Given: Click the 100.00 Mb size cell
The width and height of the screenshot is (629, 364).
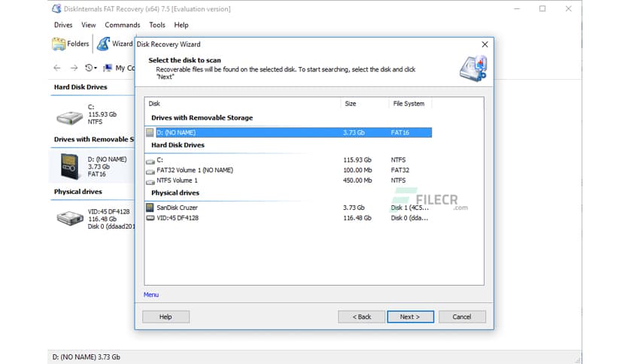Looking at the screenshot, I should (357, 170).
